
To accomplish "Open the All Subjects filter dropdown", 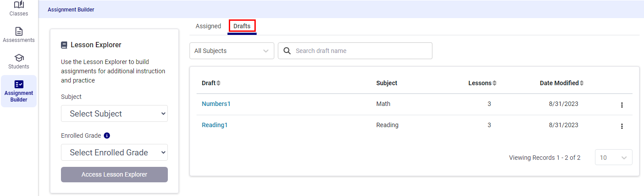I will (x=232, y=51).
